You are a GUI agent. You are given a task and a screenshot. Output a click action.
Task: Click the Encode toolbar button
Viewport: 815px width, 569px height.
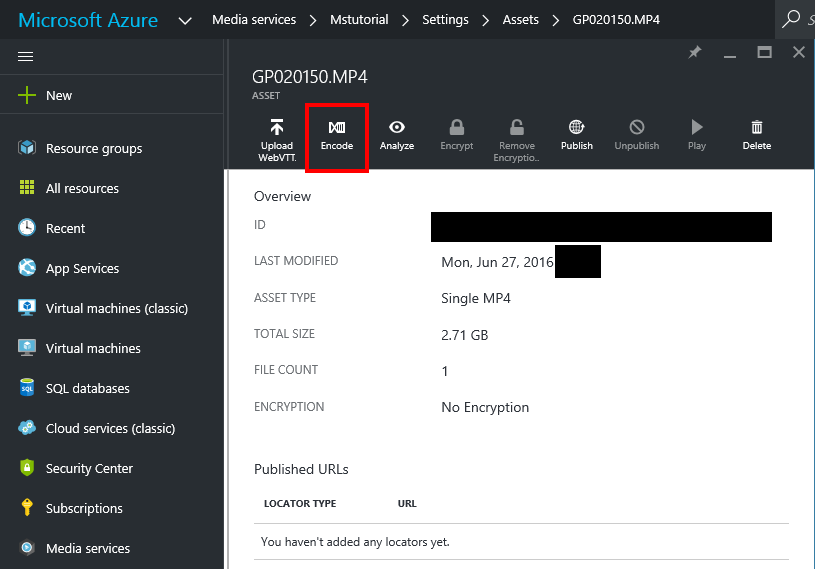tap(337, 137)
